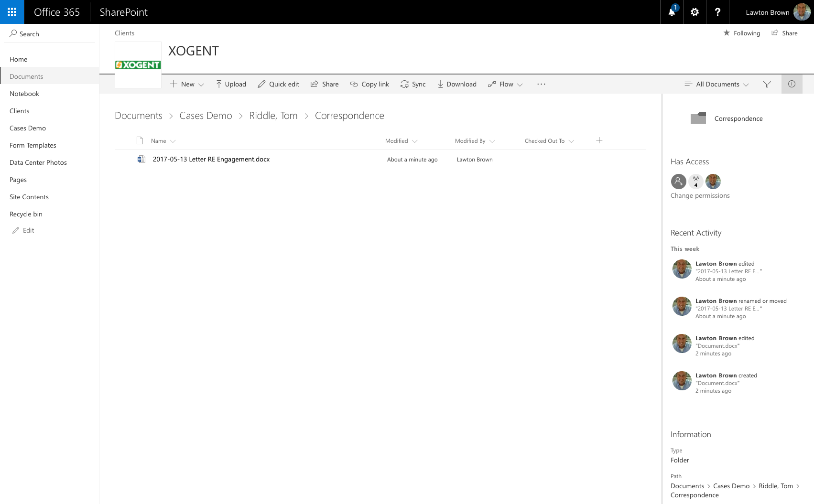Open the New item dropdown
The height and width of the screenshot is (504, 814).
click(x=187, y=84)
